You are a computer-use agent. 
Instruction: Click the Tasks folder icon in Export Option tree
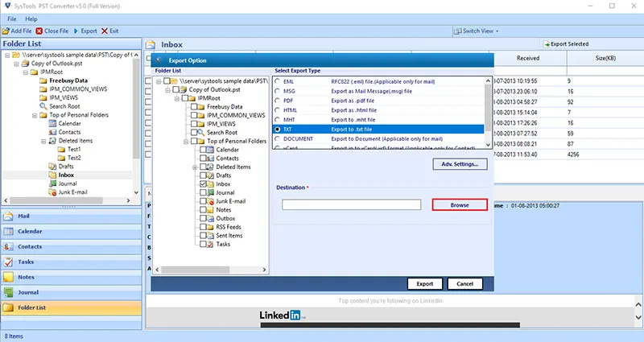[x=210, y=244]
